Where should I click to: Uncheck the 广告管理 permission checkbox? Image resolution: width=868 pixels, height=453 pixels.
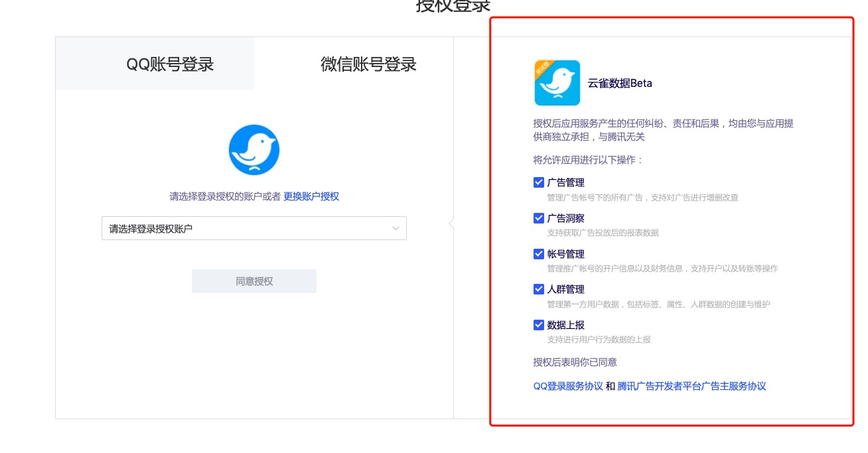(x=539, y=182)
